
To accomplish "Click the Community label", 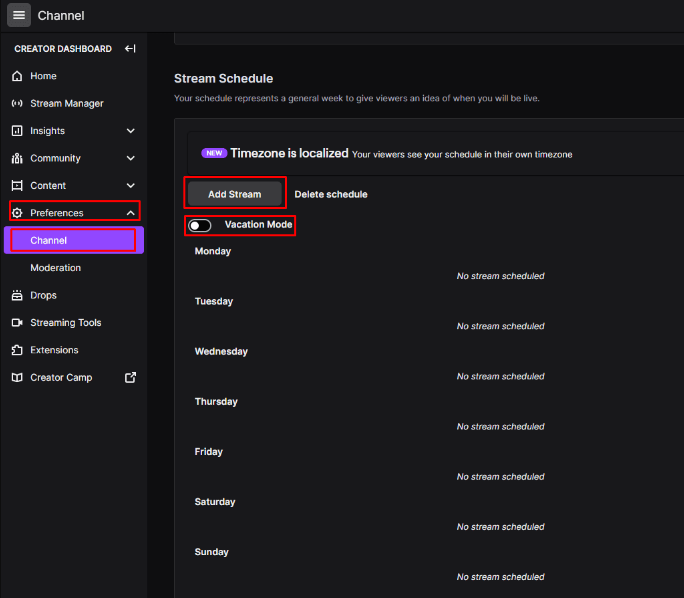I will click(55, 158).
